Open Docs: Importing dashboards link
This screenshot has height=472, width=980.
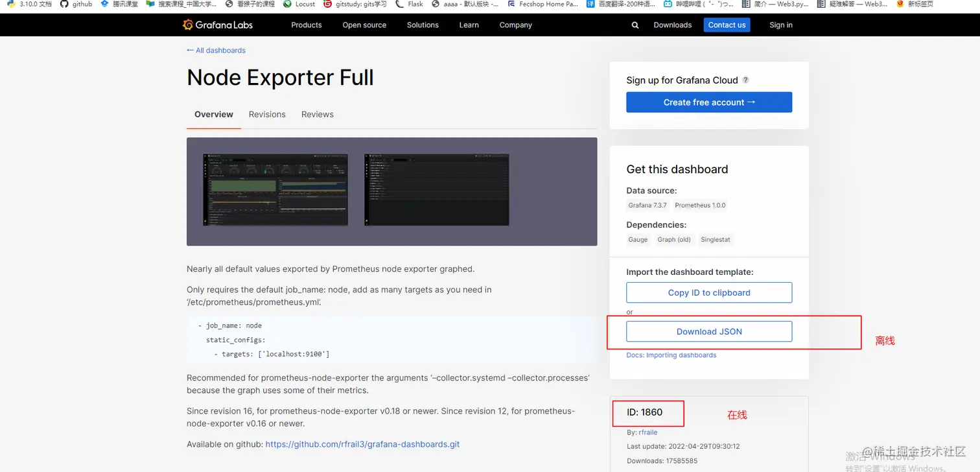pyautogui.click(x=671, y=355)
